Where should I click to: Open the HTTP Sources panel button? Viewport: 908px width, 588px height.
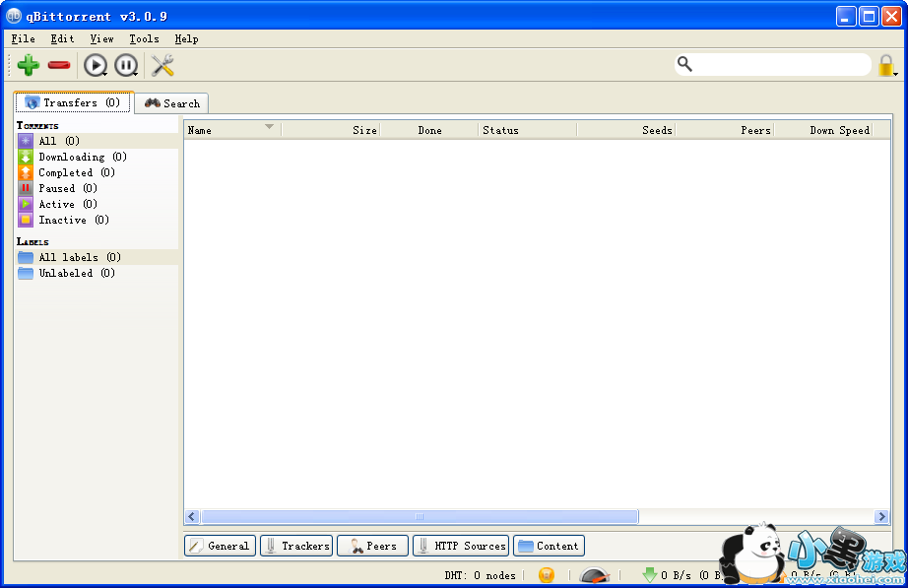coord(460,545)
